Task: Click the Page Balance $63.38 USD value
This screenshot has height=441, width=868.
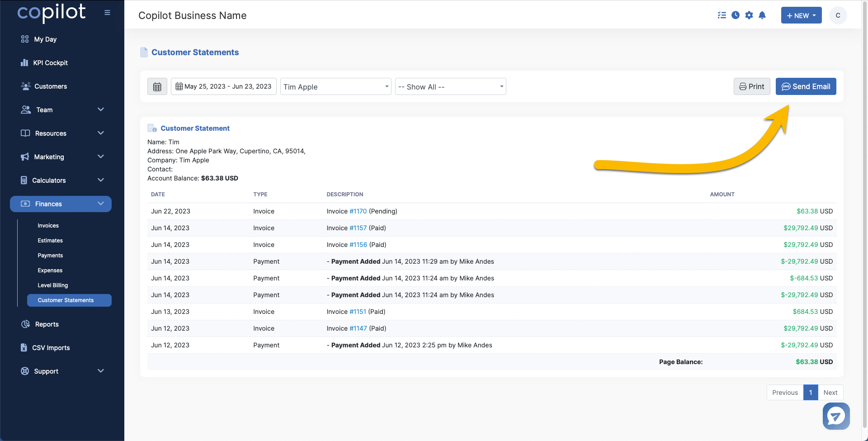Action: [814, 362]
